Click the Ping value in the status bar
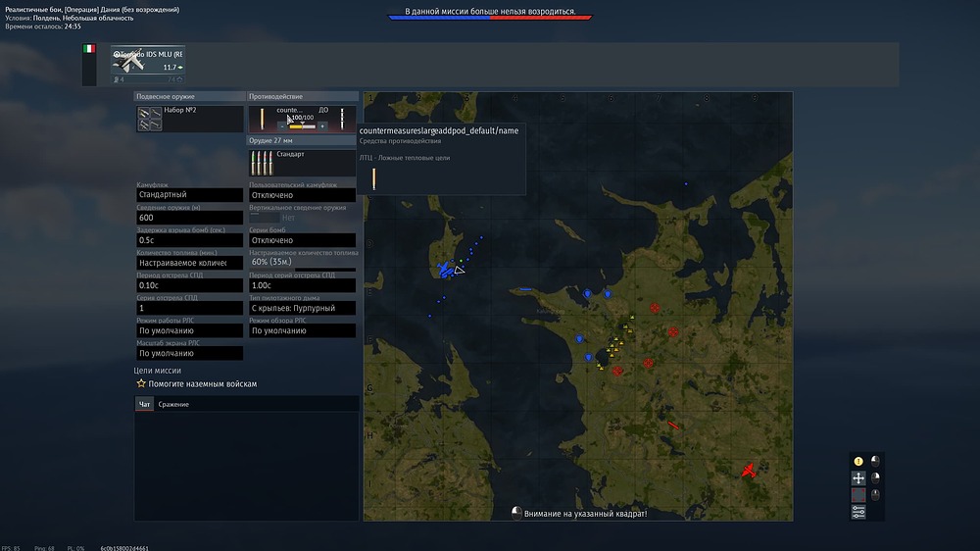The image size is (980, 551). point(44,548)
